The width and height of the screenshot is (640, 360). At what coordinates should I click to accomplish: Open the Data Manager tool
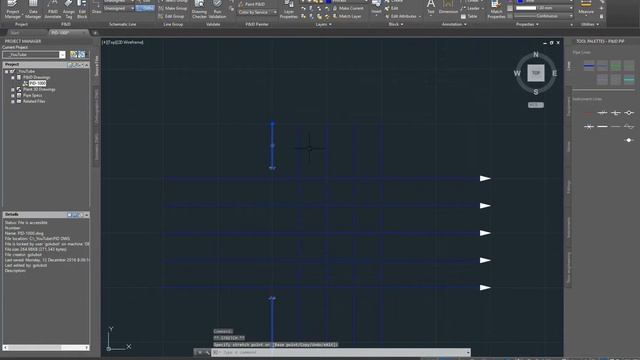33,10
